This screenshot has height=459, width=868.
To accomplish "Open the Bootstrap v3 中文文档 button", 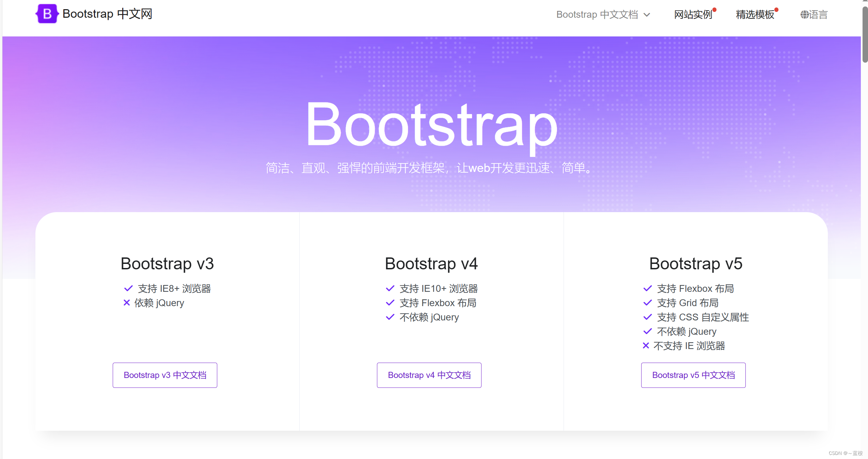I will [x=165, y=375].
